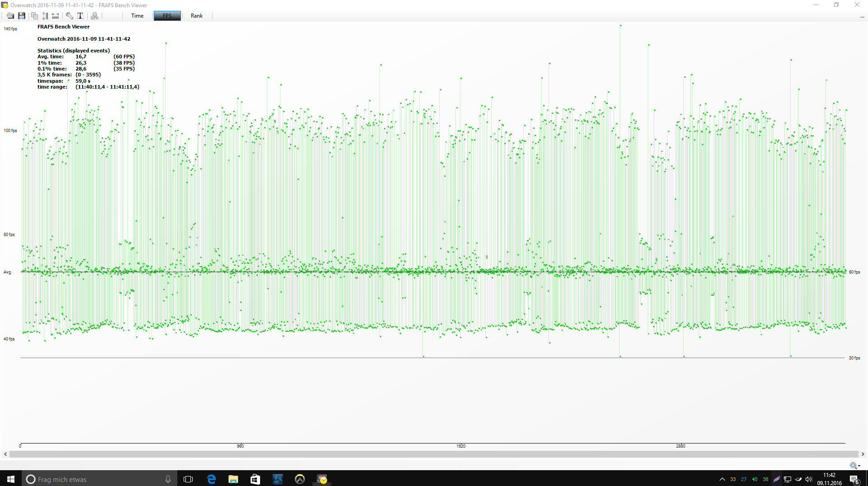Click the FRAFS Bench Viewer taskbar icon
This screenshot has width=868, height=486.
[x=322, y=479]
